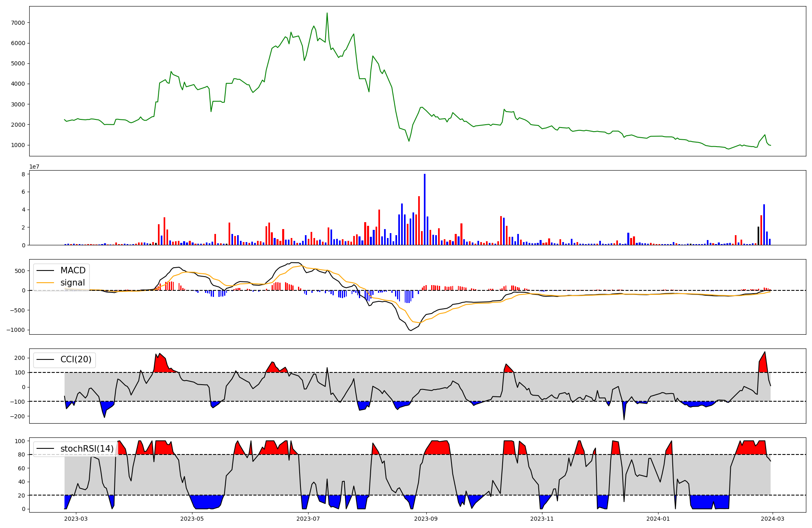This screenshot has width=812, height=528.
Task: Click the 1e7 exponent label above volume chart
Action: coord(34,167)
